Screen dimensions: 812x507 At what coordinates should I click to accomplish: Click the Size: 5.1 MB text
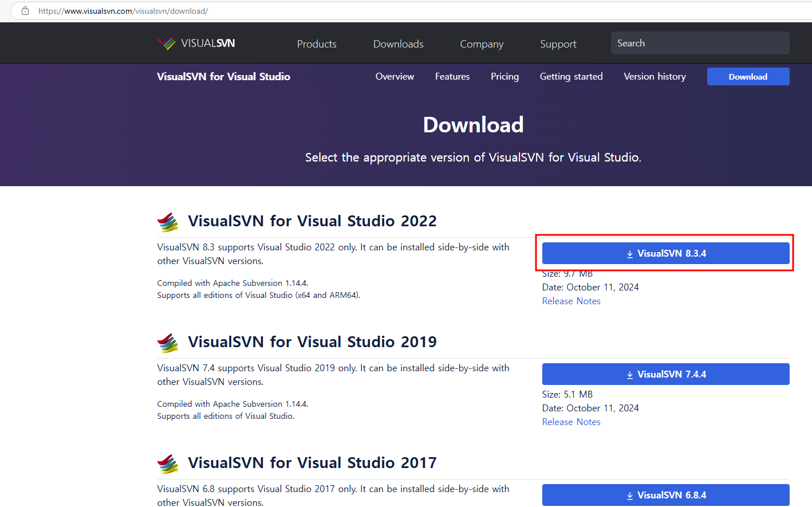tap(567, 394)
